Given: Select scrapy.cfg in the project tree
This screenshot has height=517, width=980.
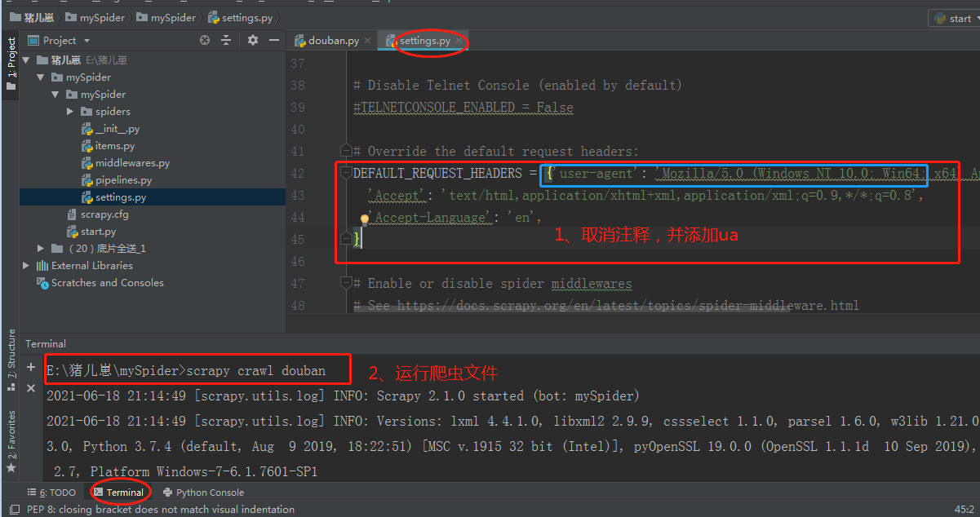Looking at the screenshot, I should click(x=104, y=214).
